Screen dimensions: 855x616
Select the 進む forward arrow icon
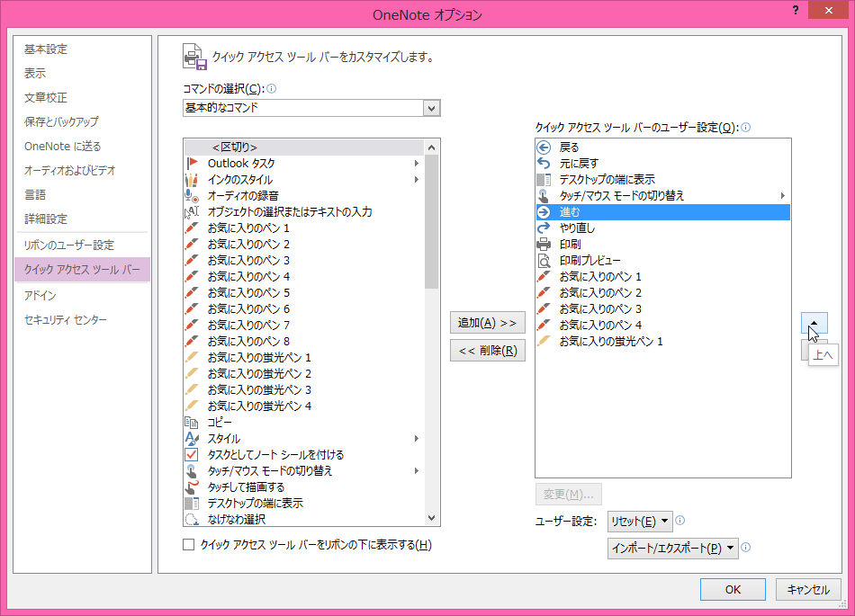point(544,212)
